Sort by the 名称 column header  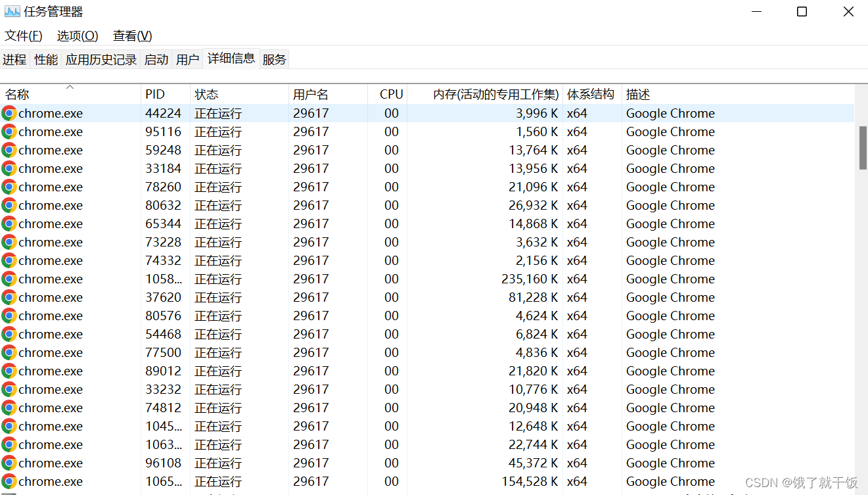click(70, 94)
